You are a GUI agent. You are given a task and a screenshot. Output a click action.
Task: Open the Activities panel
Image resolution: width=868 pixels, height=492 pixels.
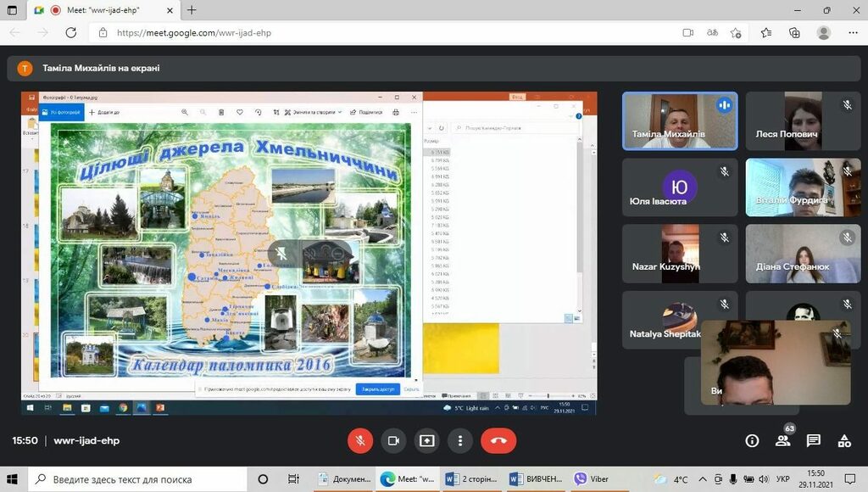tap(844, 440)
